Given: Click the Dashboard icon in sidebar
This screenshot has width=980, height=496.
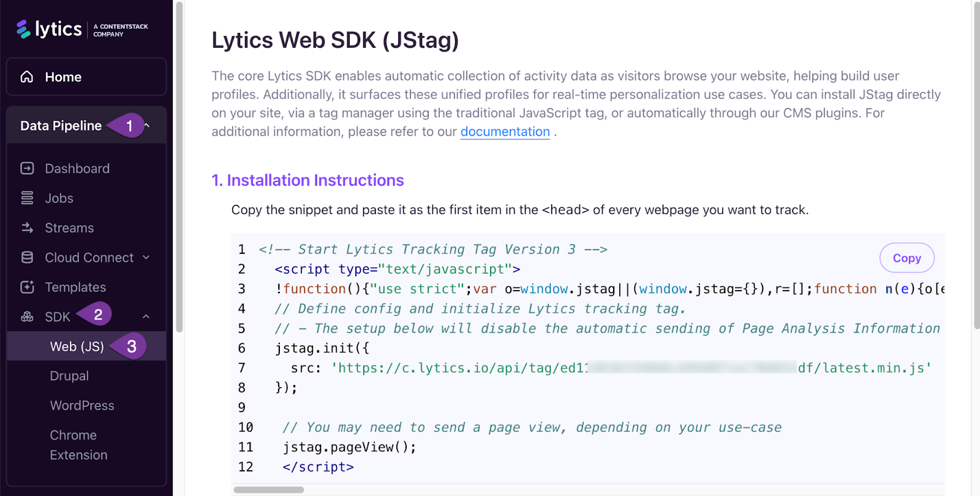Looking at the screenshot, I should click(27, 168).
